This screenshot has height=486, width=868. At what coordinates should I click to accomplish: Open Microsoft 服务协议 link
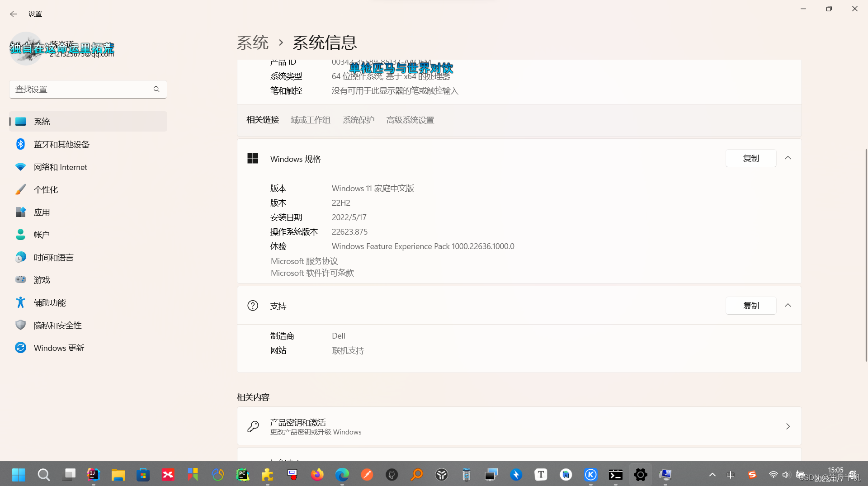pyautogui.click(x=304, y=261)
